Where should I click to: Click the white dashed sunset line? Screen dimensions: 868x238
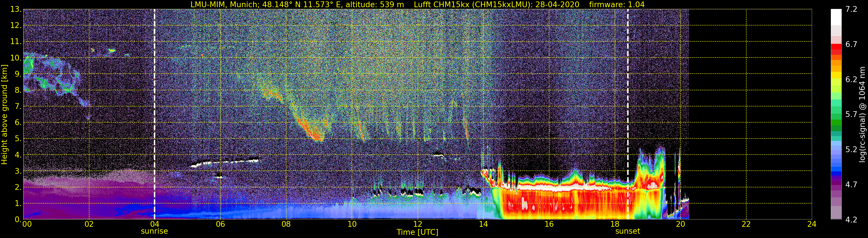click(x=627, y=114)
